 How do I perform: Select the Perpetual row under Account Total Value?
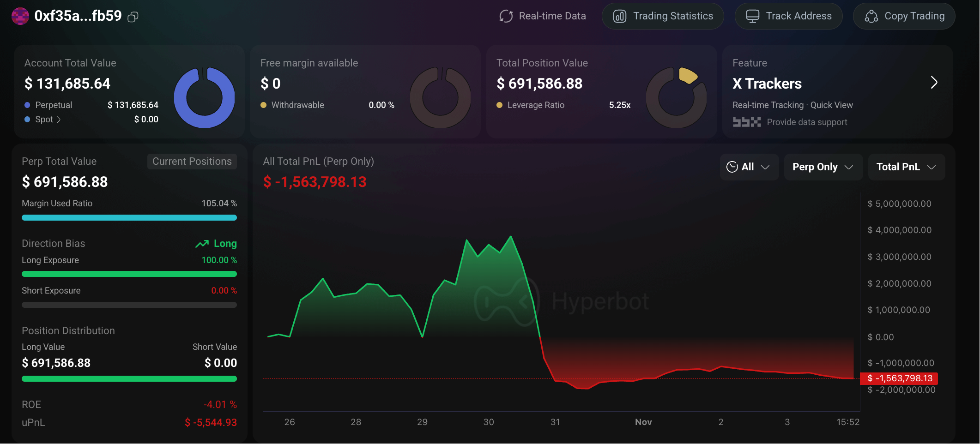coord(53,105)
